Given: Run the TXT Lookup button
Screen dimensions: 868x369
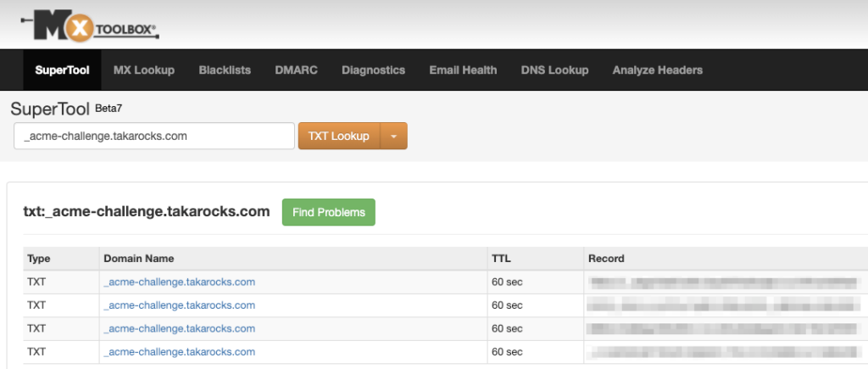Looking at the screenshot, I should coord(339,136).
